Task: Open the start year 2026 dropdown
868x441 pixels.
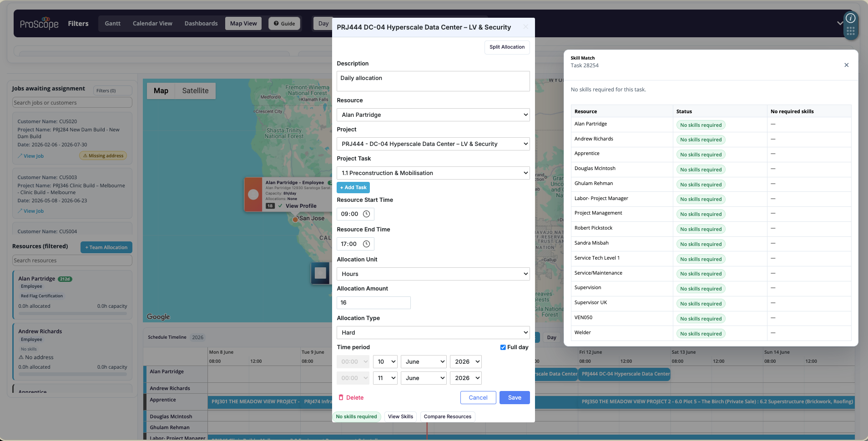Action: pyautogui.click(x=466, y=362)
